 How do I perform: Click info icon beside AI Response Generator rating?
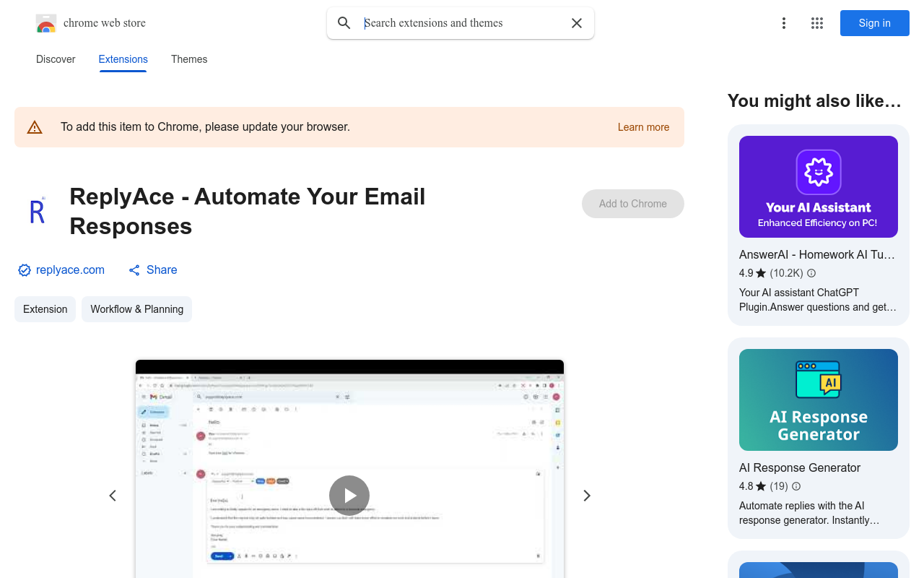(x=796, y=486)
